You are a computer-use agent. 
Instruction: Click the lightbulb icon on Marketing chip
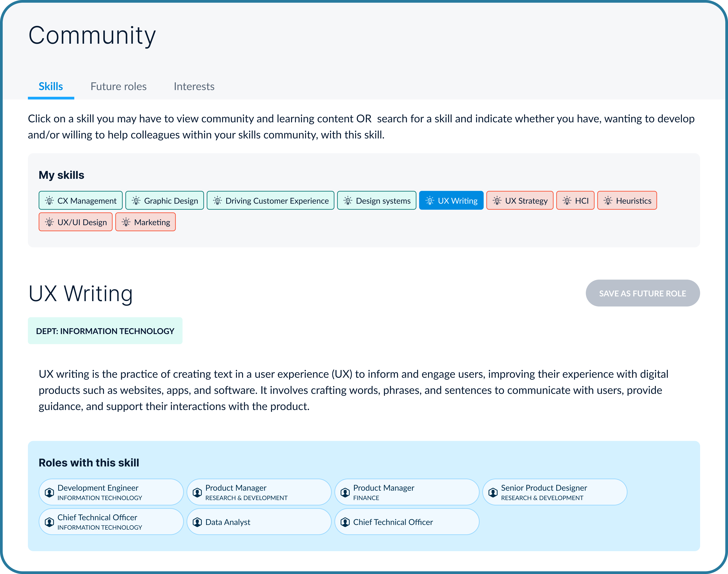click(126, 222)
